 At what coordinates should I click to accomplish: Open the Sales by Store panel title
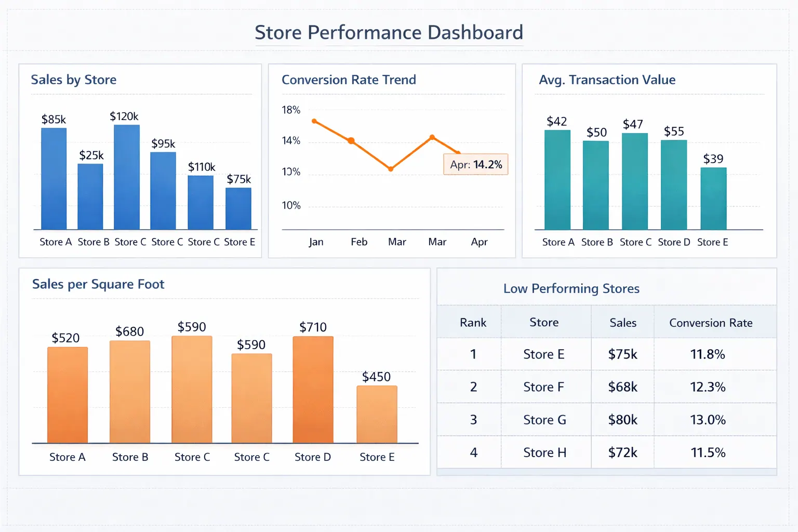[73, 79]
